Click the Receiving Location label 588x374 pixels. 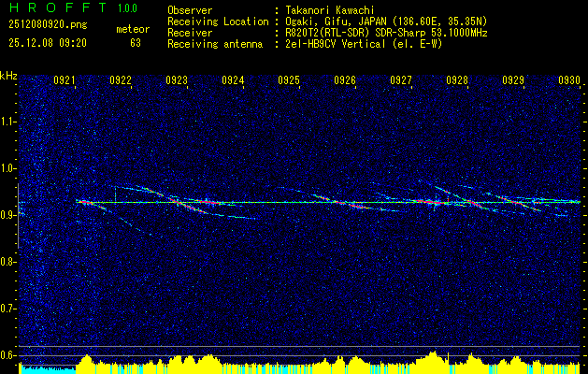pos(218,22)
